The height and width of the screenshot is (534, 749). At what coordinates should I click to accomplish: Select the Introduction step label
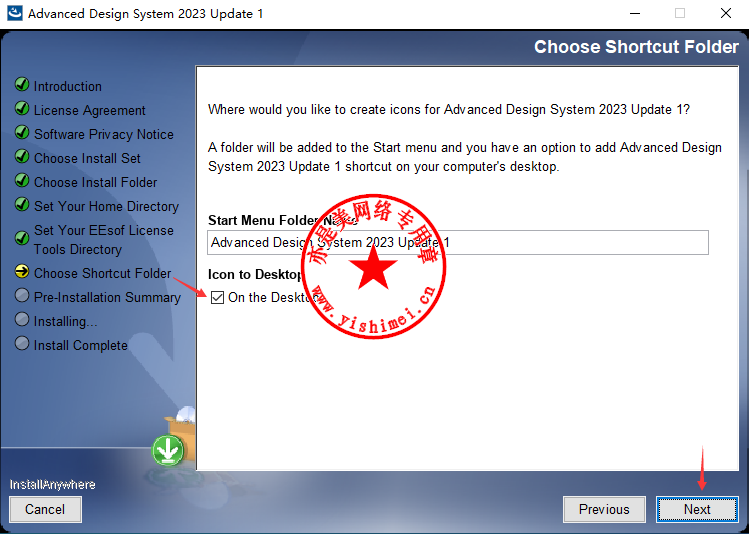click(68, 86)
